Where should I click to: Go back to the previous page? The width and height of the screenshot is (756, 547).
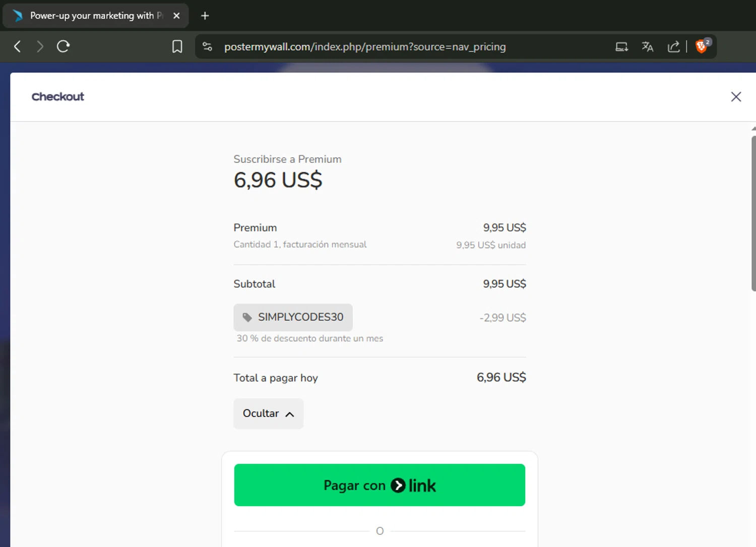tap(18, 47)
